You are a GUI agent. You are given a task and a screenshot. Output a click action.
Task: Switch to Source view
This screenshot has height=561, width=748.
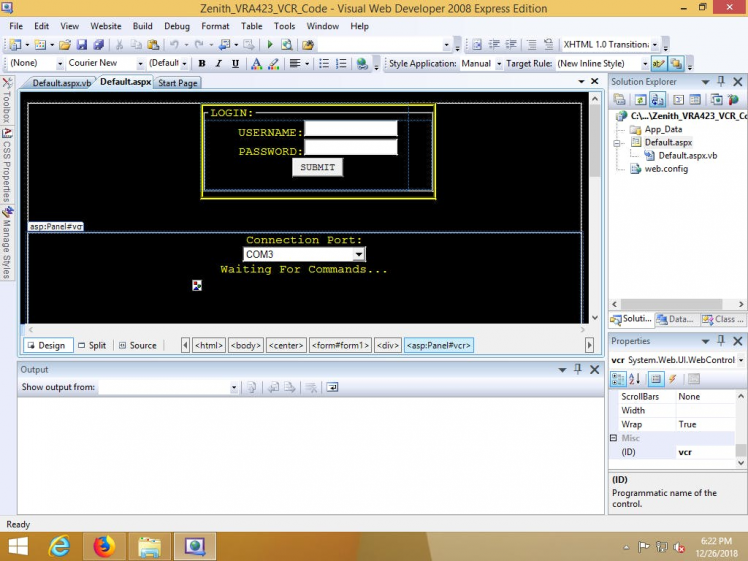tap(137, 345)
